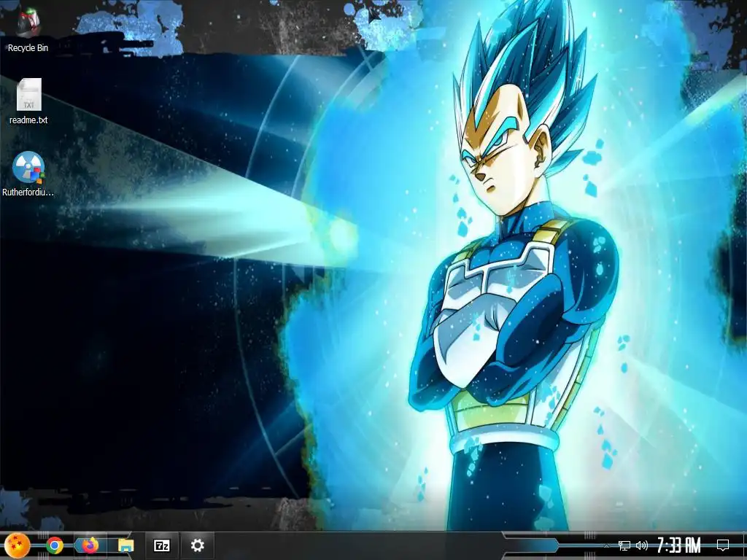Open Settings gear in the taskbar
Screen dimensions: 747x560
tap(197, 545)
